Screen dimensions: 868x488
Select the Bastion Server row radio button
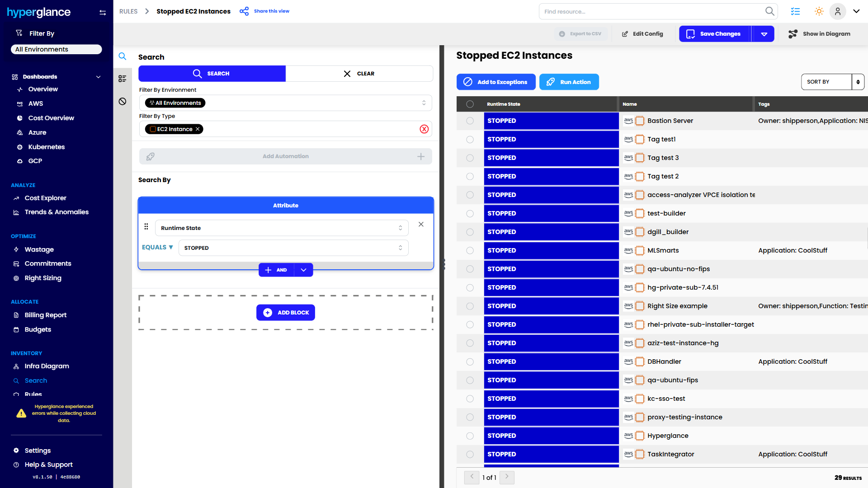click(470, 121)
